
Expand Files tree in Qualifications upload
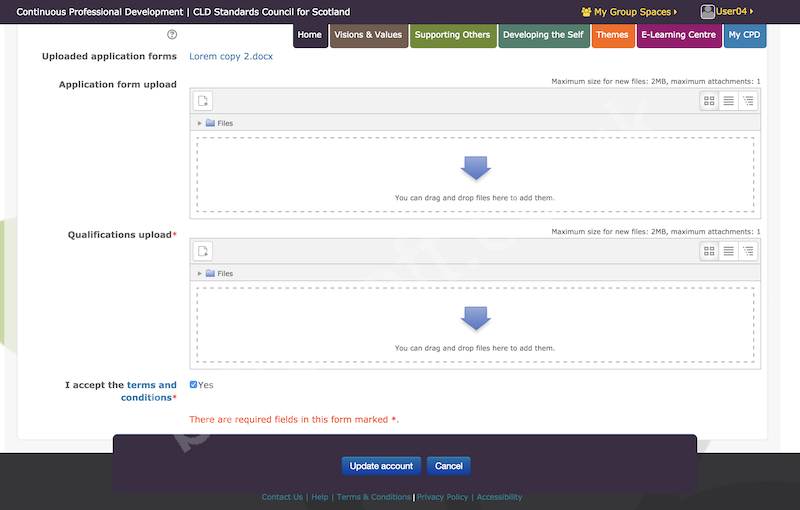[x=199, y=274]
